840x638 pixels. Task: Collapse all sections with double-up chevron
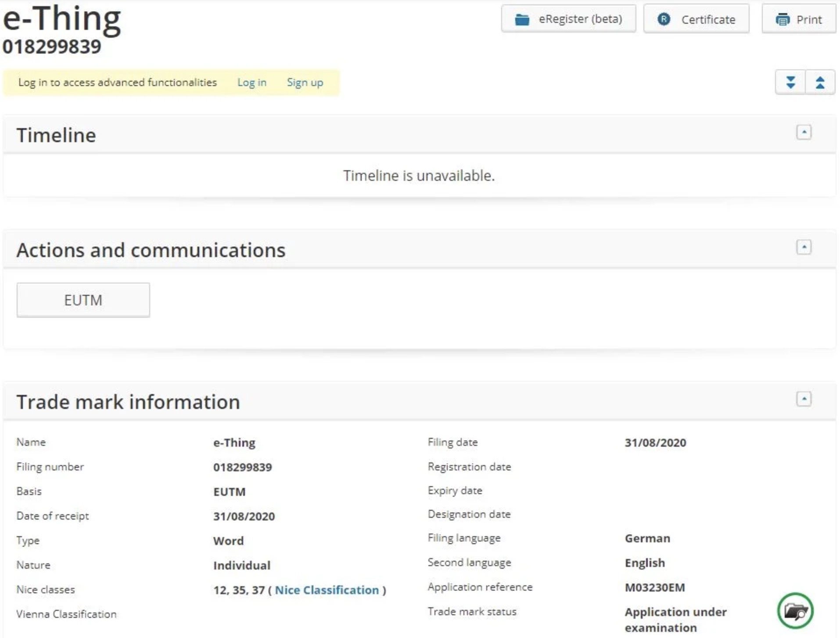pos(821,82)
